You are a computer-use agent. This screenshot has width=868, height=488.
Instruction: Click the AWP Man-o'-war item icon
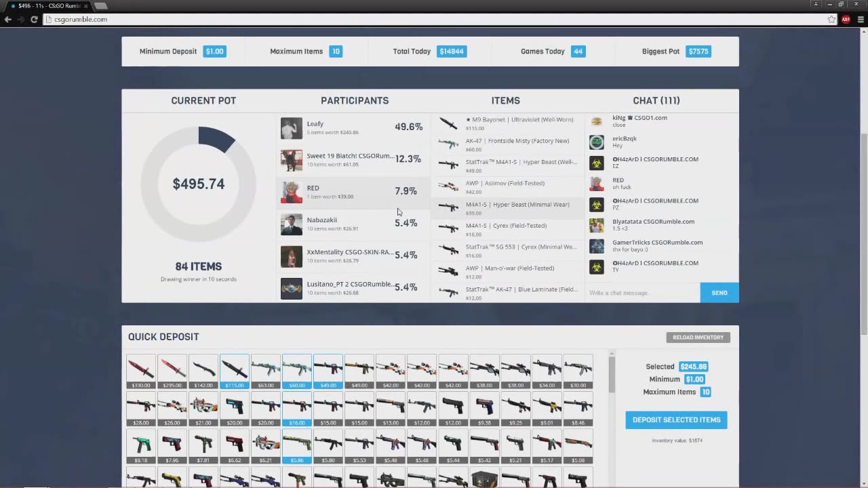[448, 272]
